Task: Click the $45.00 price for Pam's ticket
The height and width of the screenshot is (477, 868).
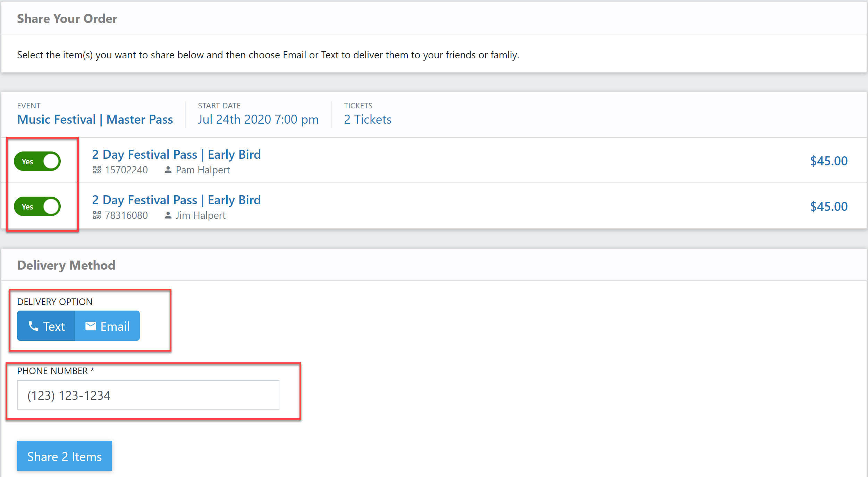Action: (x=829, y=161)
